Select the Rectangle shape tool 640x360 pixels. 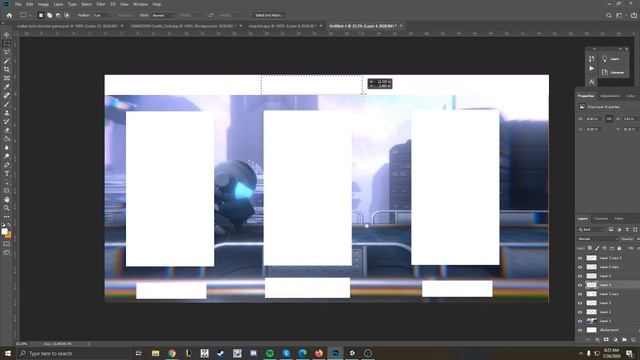(x=7, y=191)
